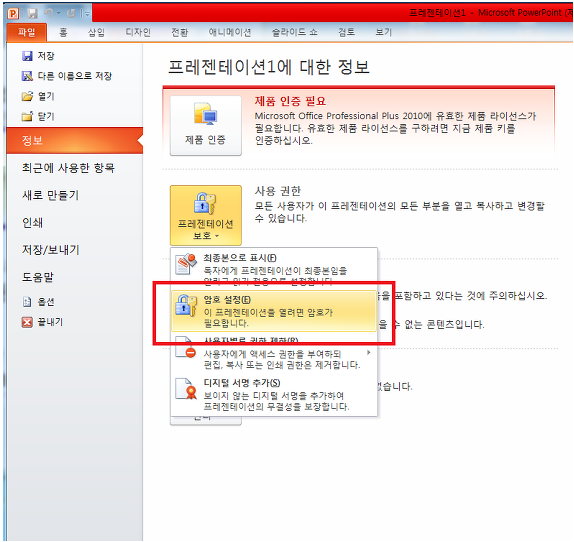Switch to the 애니메이션 ribbon tab
Screen dimensions: 574x542
230,32
